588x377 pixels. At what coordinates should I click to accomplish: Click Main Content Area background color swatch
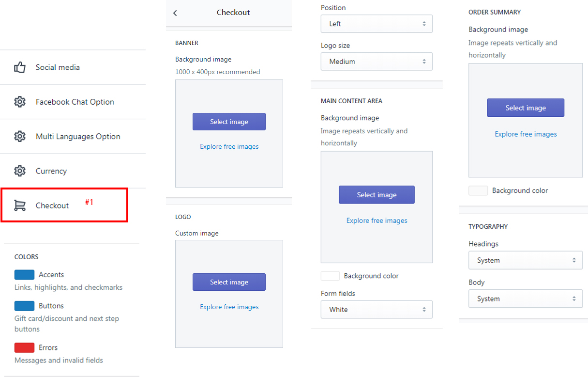[330, 276]
